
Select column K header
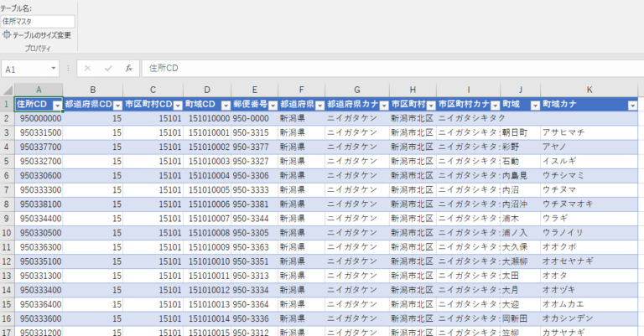click(589, 90)
